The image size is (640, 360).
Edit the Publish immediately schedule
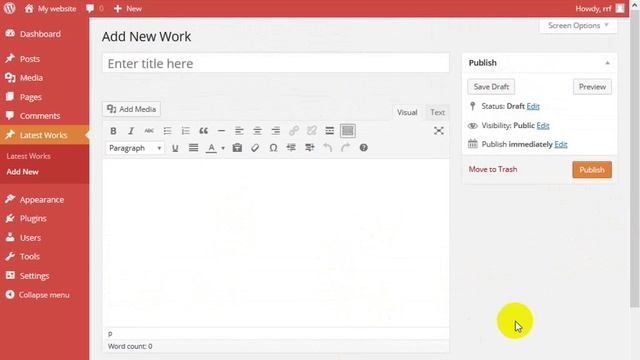click(x=561, y=144)
